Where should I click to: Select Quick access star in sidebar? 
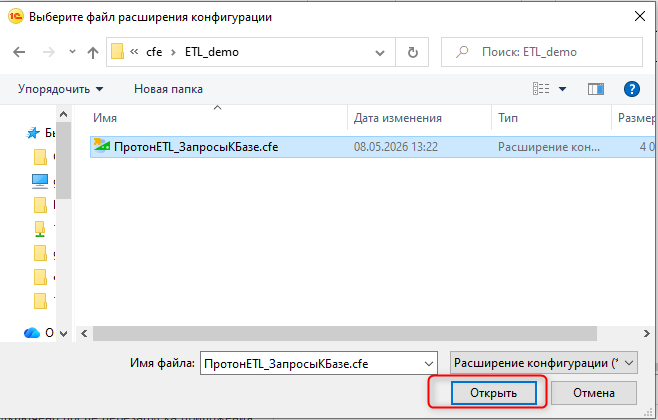coord(33,133)
